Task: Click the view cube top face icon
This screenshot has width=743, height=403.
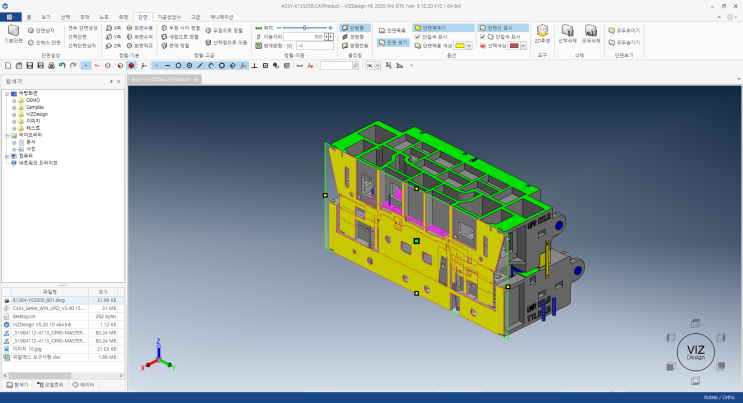Action: click(695, 323)
